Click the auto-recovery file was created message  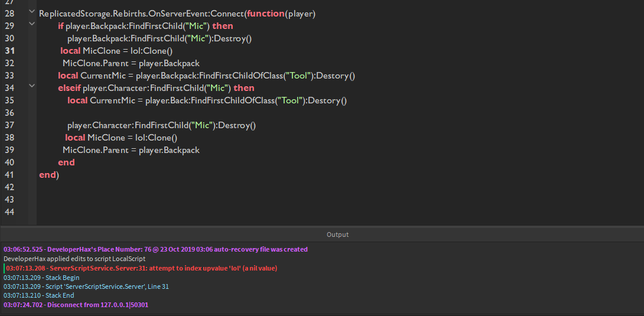point(155,249)
